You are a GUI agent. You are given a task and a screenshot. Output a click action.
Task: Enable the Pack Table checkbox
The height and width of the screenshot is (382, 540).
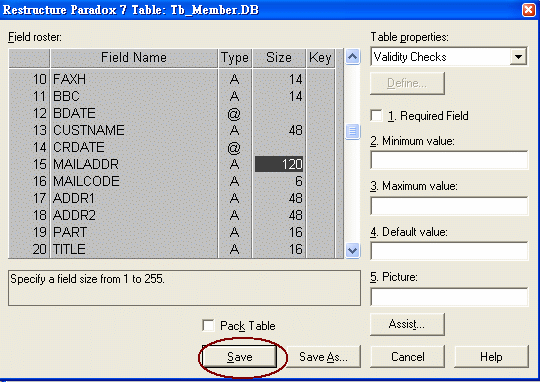click(x=209, y=326)
